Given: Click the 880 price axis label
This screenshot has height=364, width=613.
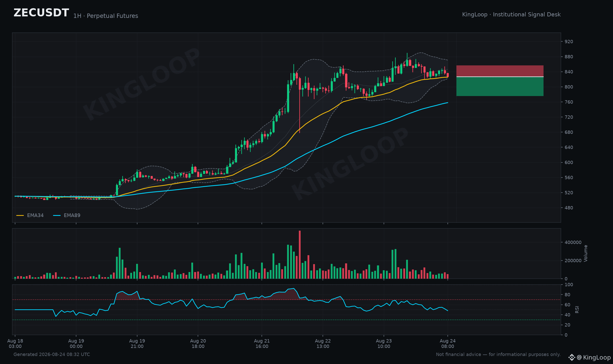Looking at the screenshot, I should 569,57.
